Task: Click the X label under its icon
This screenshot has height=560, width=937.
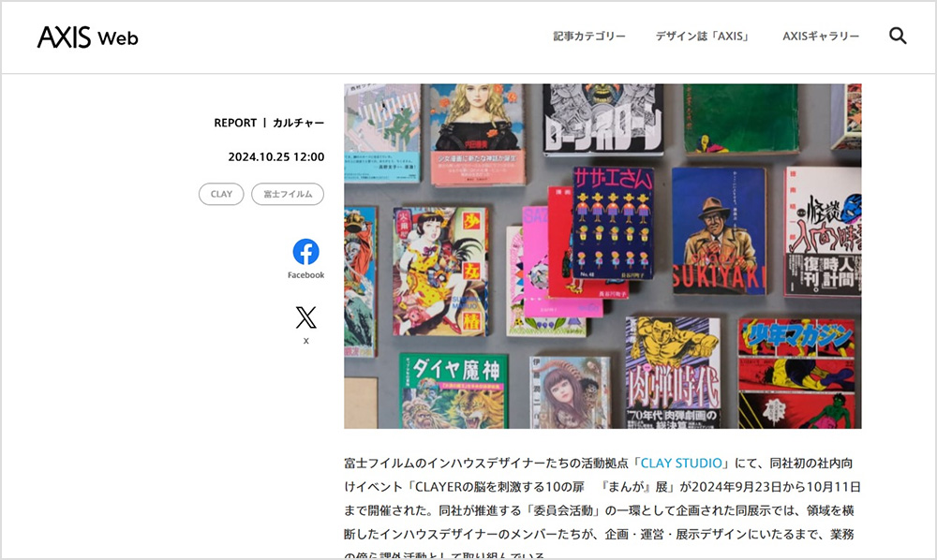Action: [x=305, y=340]
